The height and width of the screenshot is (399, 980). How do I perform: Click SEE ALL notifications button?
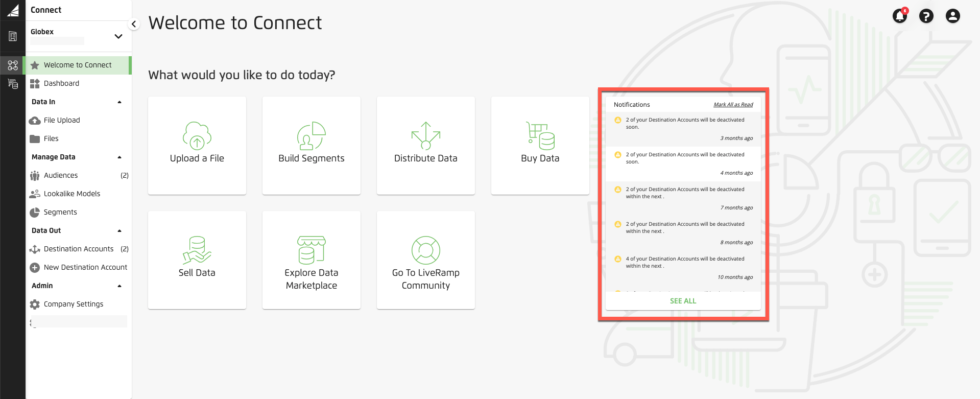[x=683, y=301]
